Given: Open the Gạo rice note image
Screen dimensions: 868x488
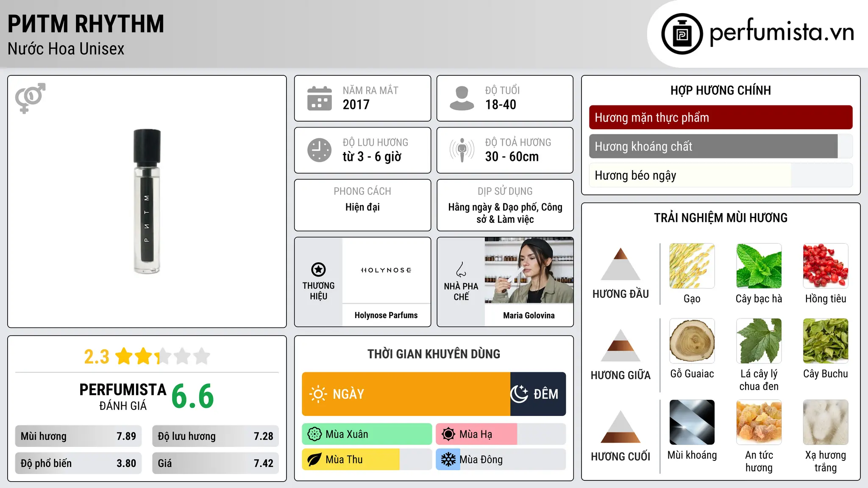Looking at the screenshot, I should point(692,266).
